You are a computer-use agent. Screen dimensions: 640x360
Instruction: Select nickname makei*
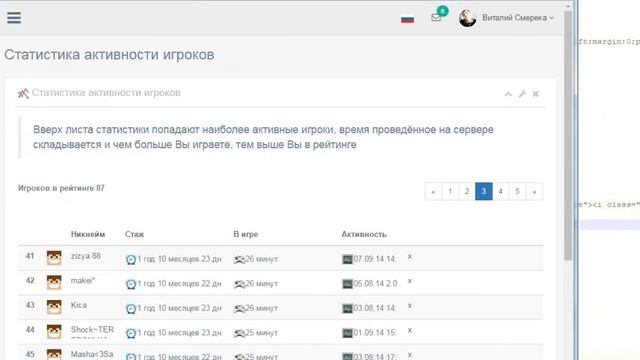[83, 280]
